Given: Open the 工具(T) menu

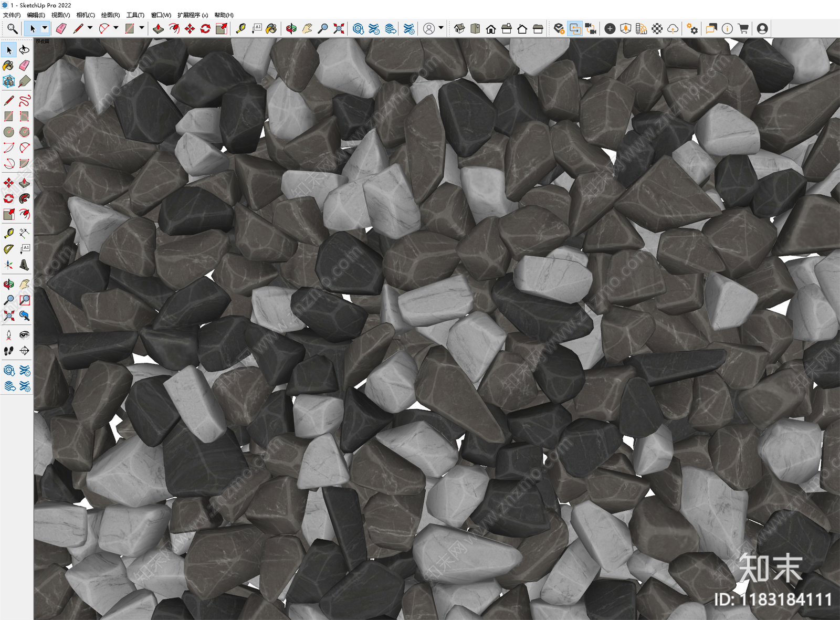Looking at the screenshot, I should click(x=135, y=15).
